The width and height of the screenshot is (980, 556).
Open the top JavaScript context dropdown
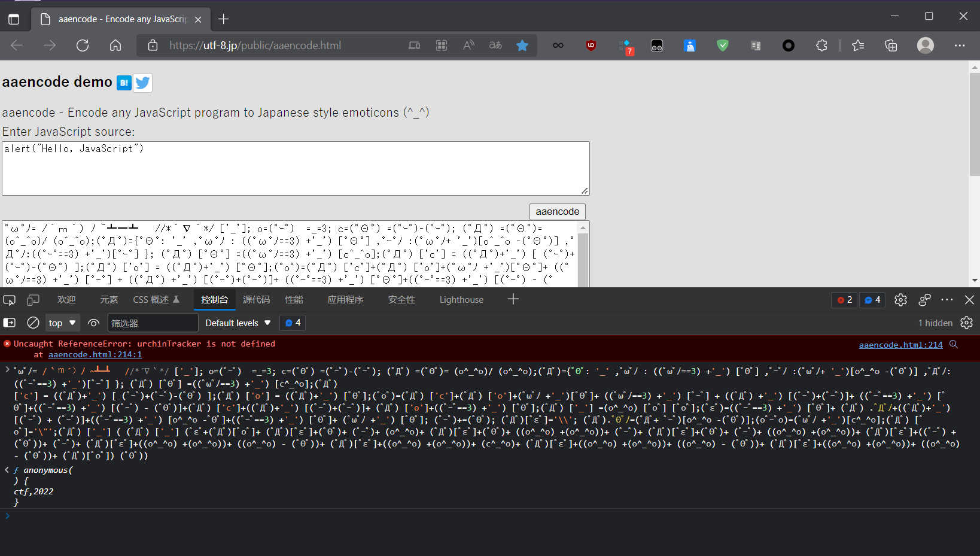coord(63,323)
